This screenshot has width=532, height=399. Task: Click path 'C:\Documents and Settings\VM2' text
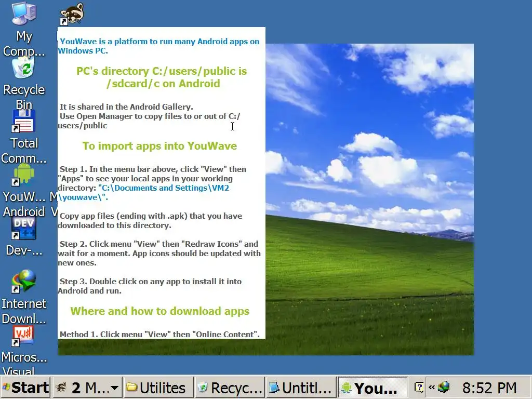click(x=164, y=188)
